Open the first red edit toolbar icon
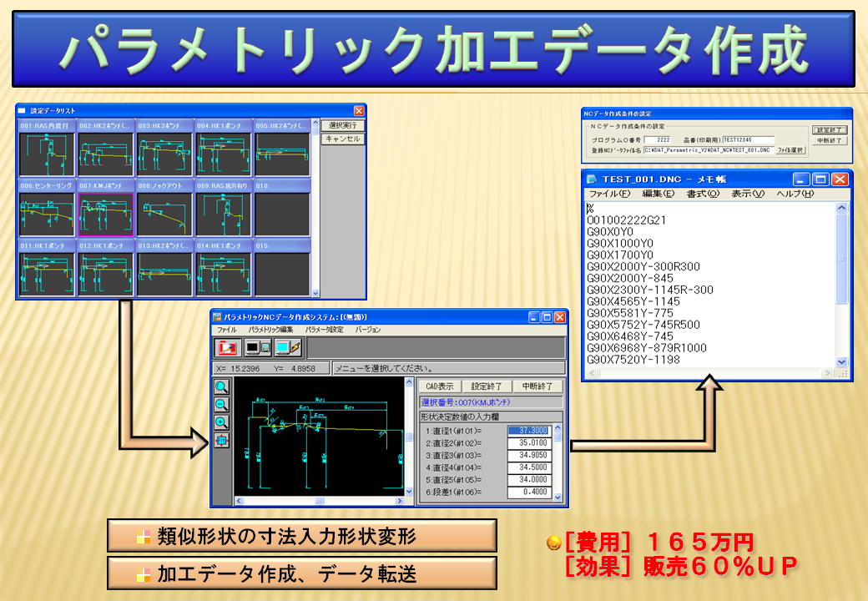868x601 pixels. pos(228,347)
